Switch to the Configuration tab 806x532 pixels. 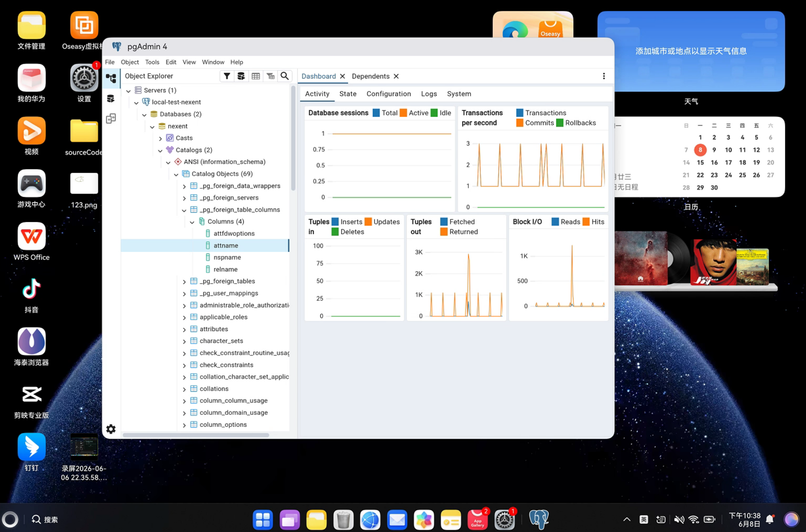click(389, 94)
